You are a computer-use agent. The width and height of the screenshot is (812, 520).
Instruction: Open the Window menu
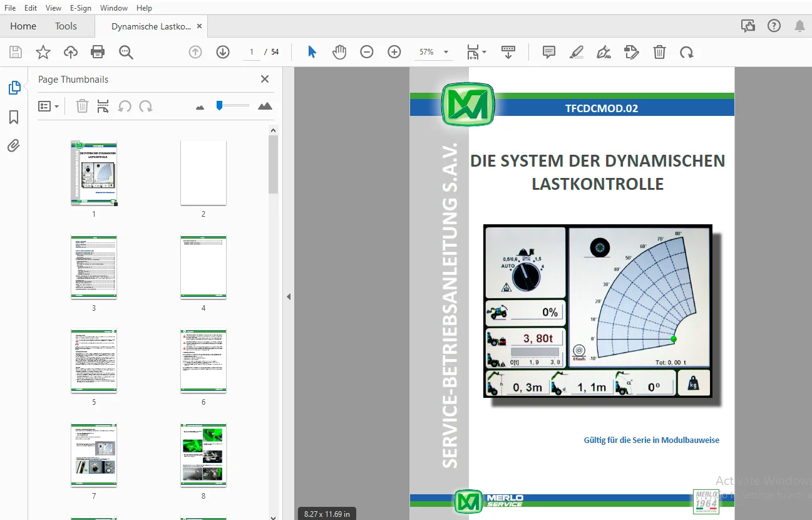pos(114,8)
